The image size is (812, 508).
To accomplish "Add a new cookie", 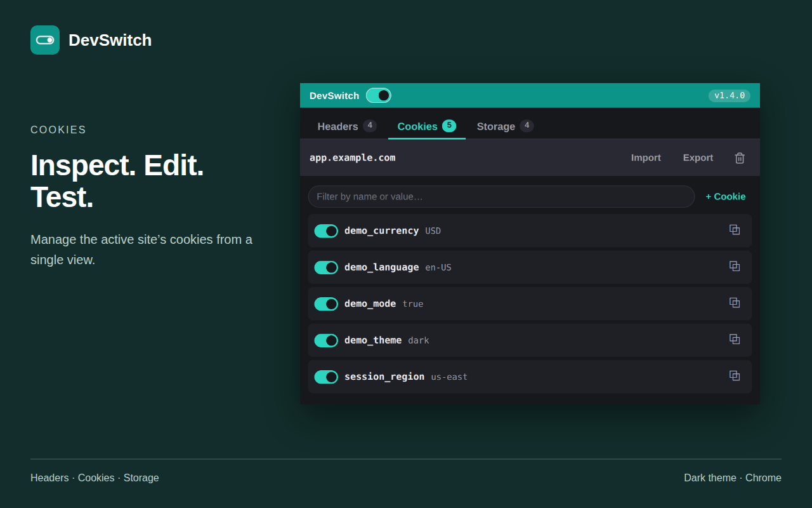I will point(726,197).
